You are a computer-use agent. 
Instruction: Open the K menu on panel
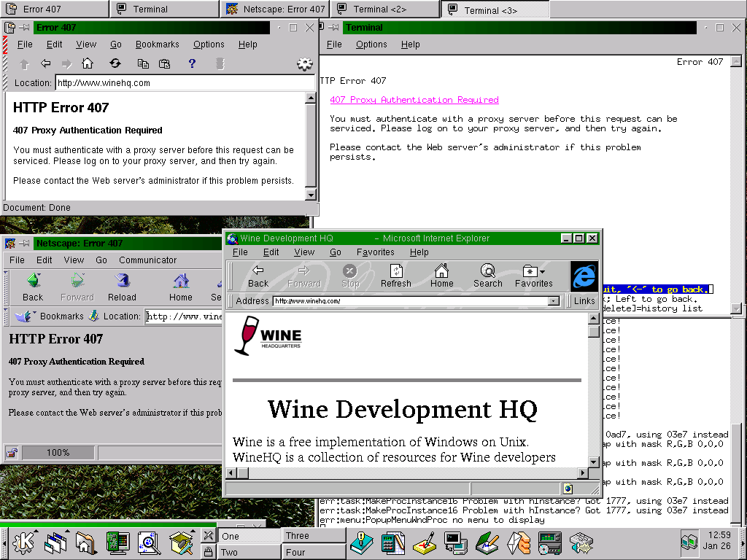click(x=24, y=542)
